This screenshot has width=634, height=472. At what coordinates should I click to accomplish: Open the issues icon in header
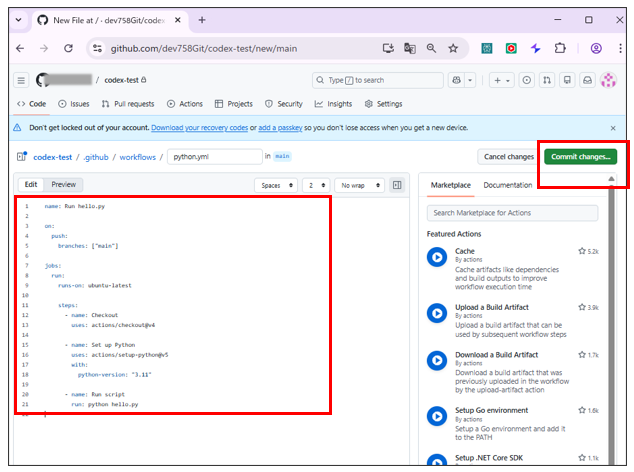click(526, 80)
